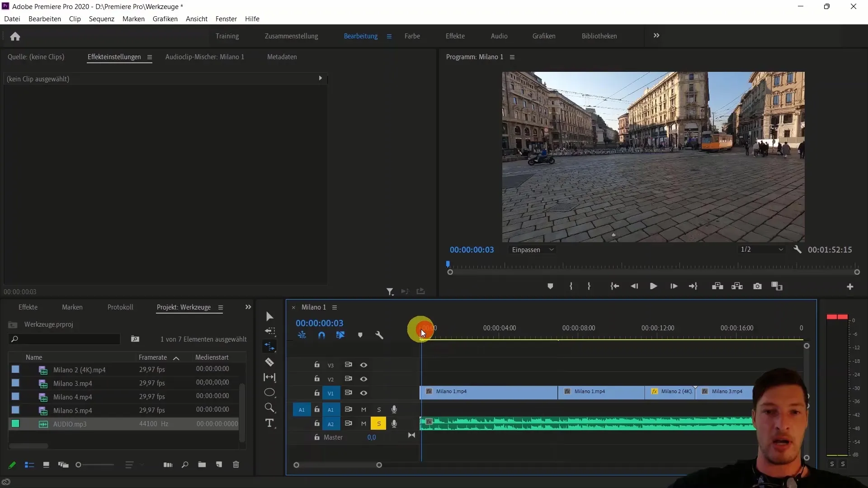868x488 pixels.
Task: Open Program monitor wrench settings
Action: pos(797,249)
